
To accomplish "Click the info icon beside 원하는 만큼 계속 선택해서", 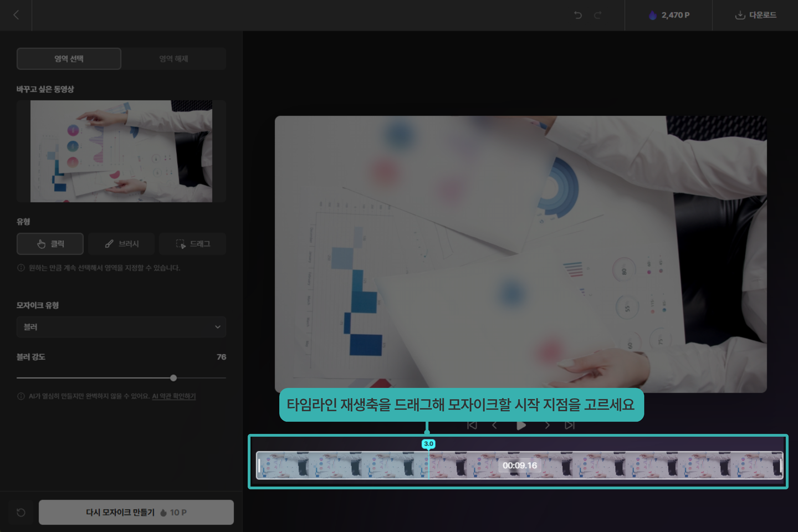I will 21,268.
